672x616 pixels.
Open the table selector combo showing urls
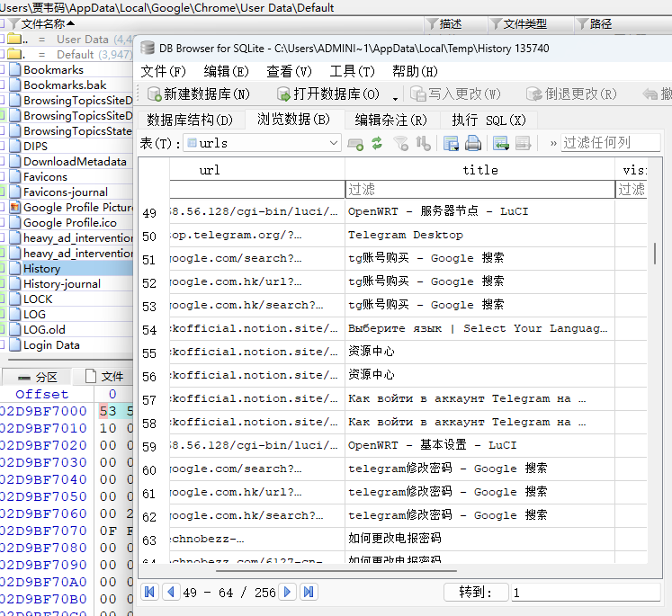click(263, 143)
